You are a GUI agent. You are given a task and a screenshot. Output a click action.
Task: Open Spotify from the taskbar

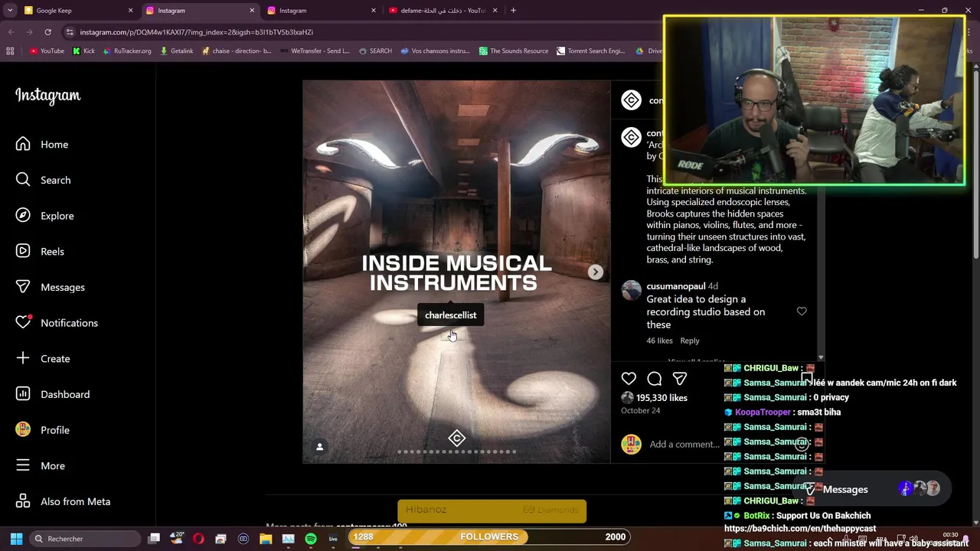coord(311,539)
